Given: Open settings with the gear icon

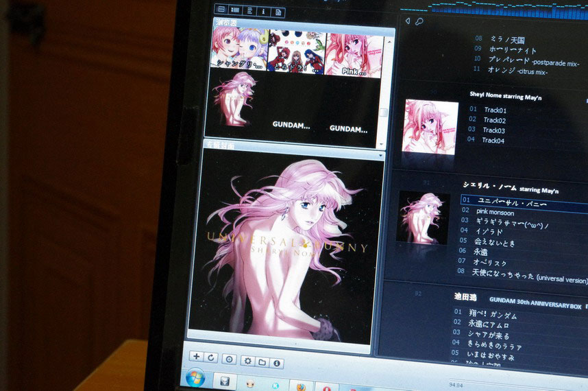Looking at the screenshot, I should 247,361.
